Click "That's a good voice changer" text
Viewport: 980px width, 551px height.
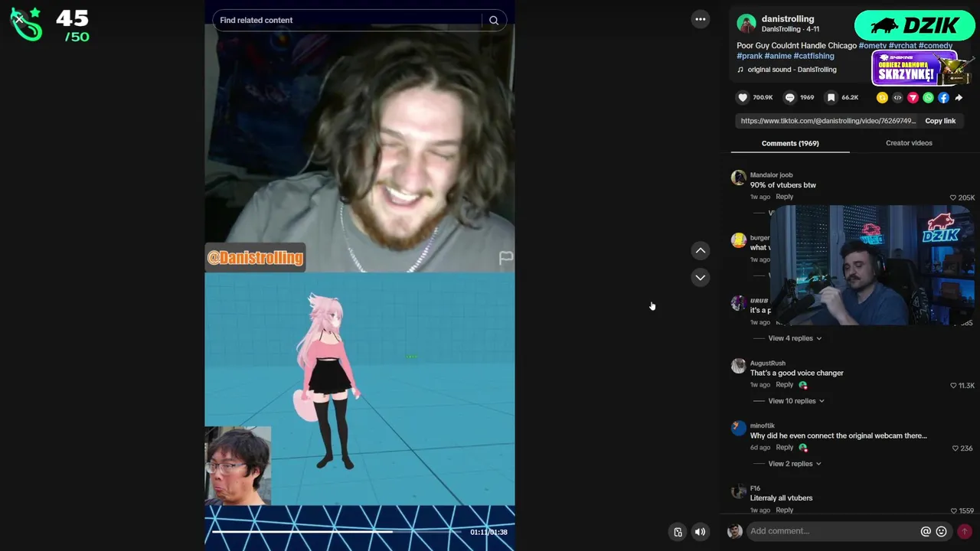click(x=796, y=373)
